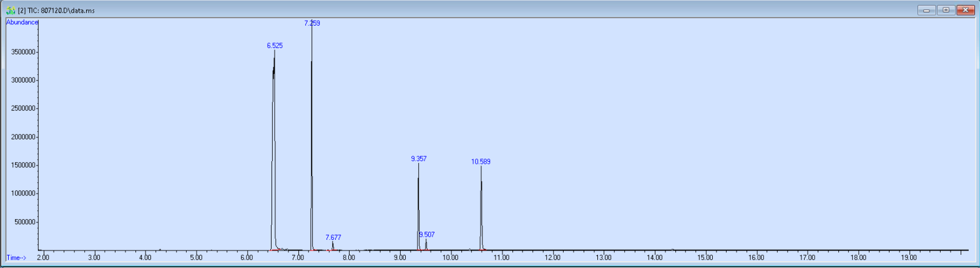This screenshot has width=980, height=268.
Task: Click the small peak label 7.677
Action: pyautogui.click(x=333, y=237)
